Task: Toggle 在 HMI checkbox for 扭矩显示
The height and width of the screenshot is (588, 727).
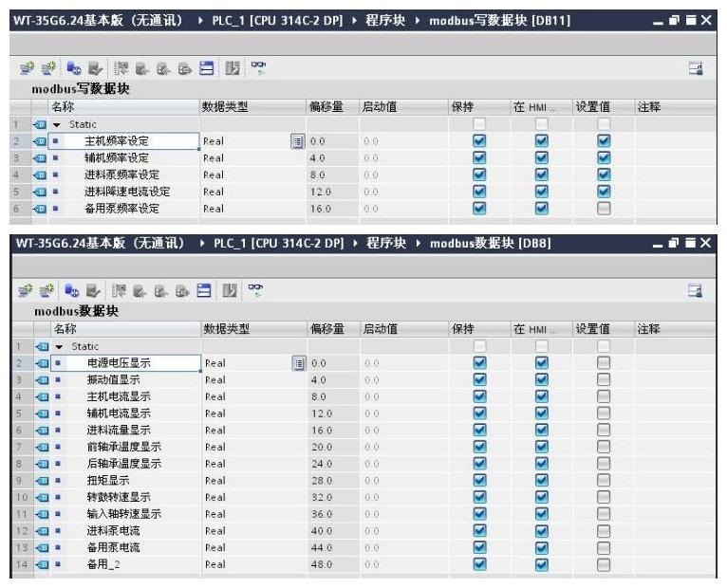Action: click(541, 481)
